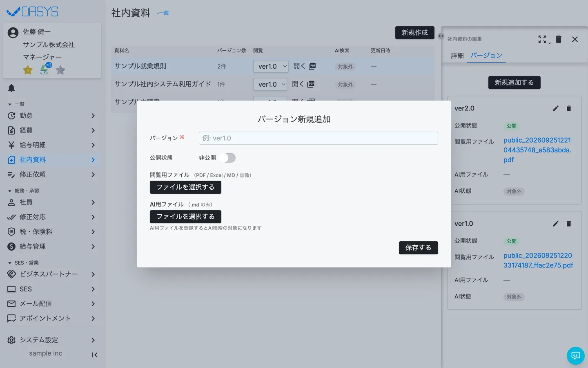Click the 保存する button
Screen dimensions: 588x368
tap(418, 248)
